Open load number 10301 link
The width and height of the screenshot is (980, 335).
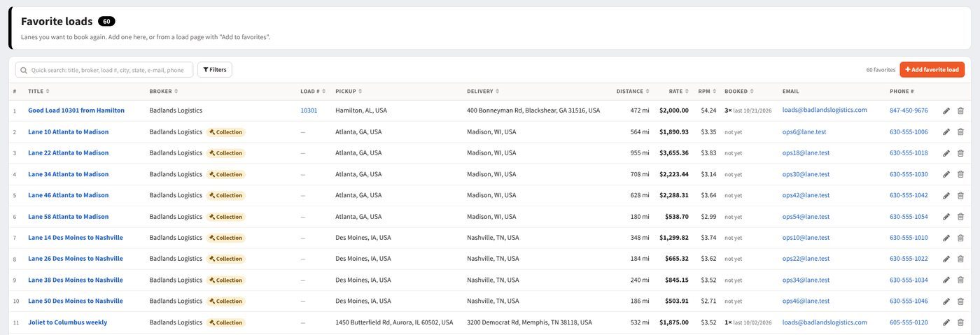[309, 111]
